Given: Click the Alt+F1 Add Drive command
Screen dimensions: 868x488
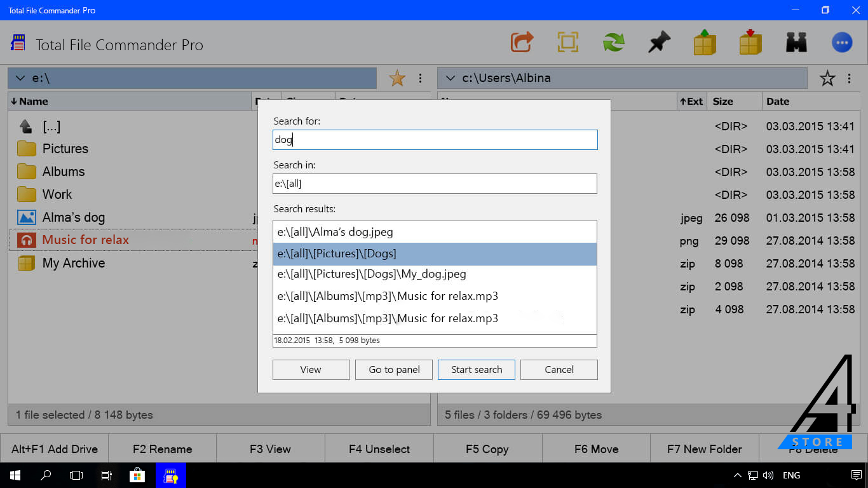Looking at the screenshot, I should (55, 449).
